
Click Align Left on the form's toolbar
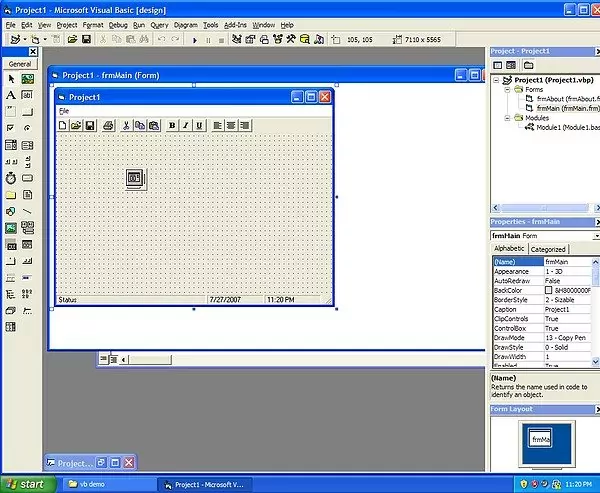tap(217, 125)
